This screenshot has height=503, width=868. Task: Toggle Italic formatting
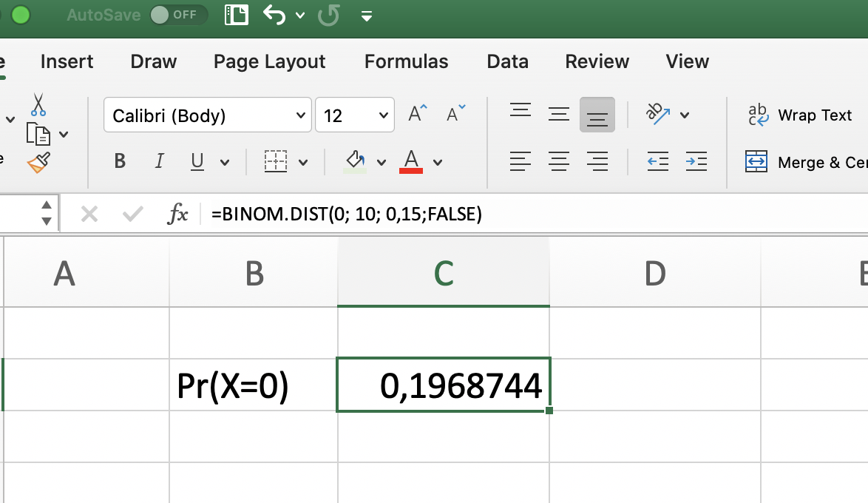tap(159, 161)
